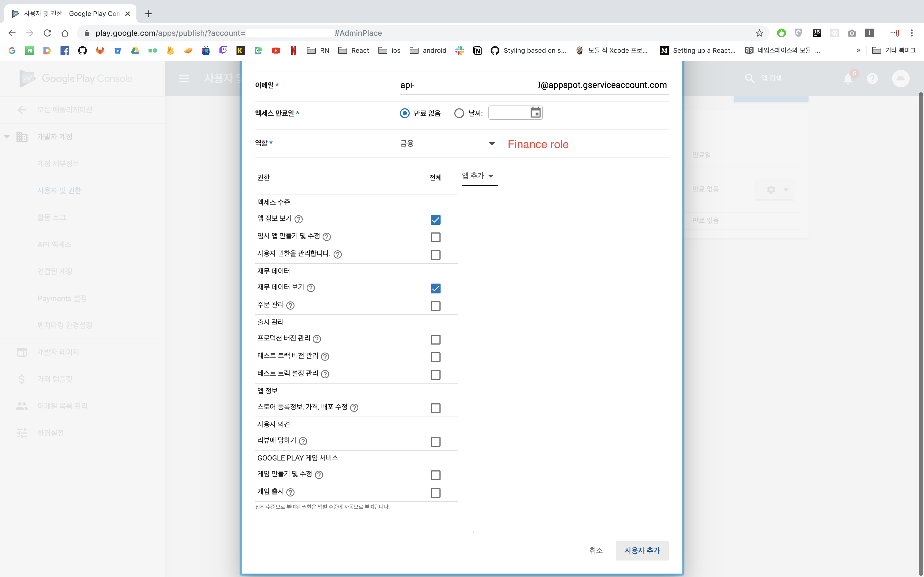
Task: Select the 날짜 expiry radio button
Action: click(459, 113)
